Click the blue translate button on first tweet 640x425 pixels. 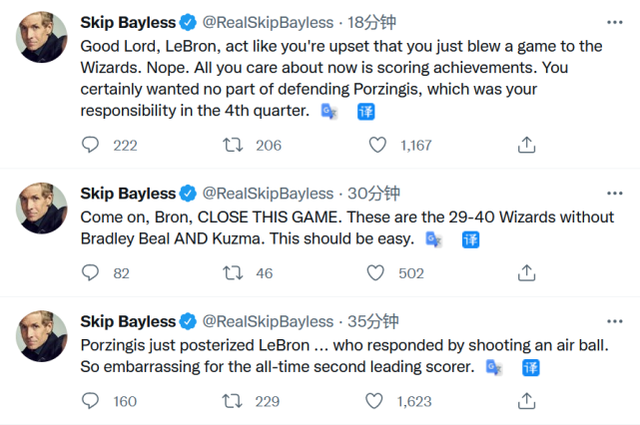click(366, 112)
